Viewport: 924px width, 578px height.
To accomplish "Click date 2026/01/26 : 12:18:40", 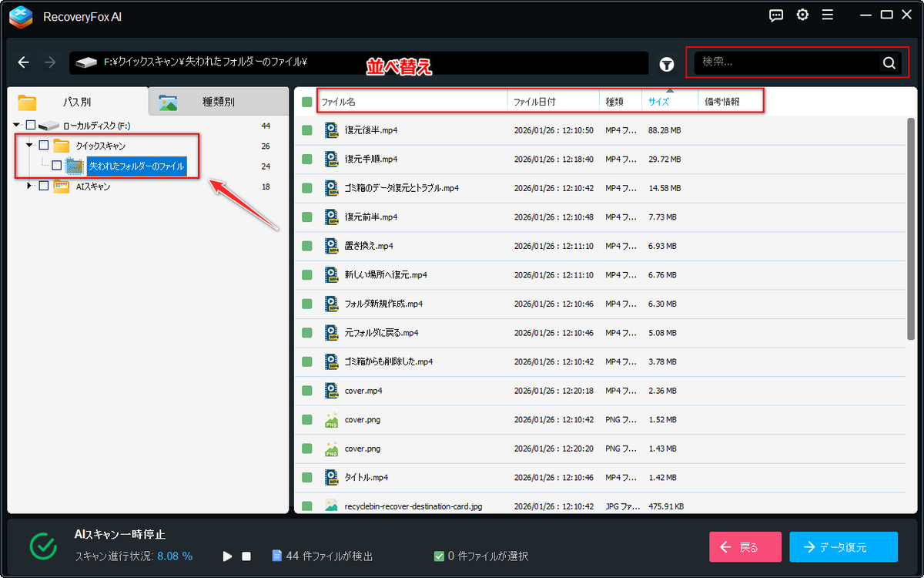I will (554, 160).
